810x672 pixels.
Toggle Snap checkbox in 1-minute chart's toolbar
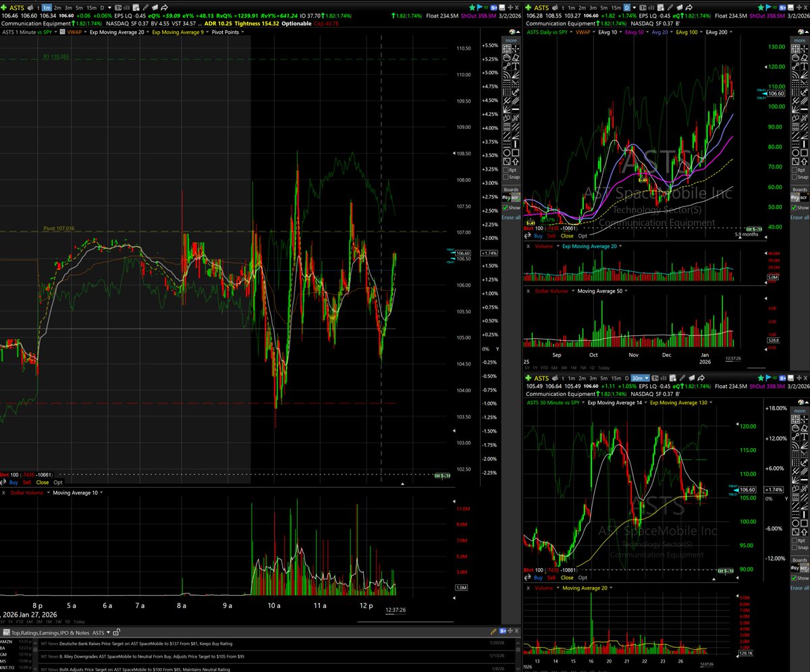(506, 177)
